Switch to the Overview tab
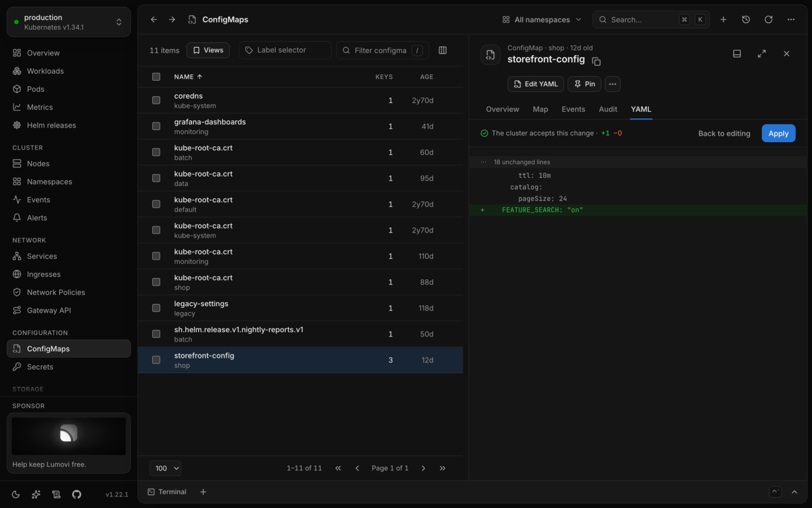Viewport: 812px width, 508px height. pos(502,109)
